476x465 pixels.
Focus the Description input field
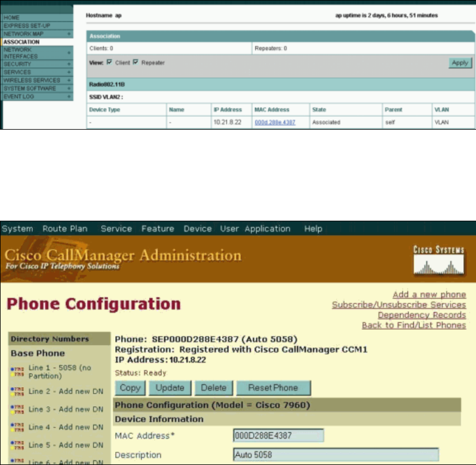336,455
